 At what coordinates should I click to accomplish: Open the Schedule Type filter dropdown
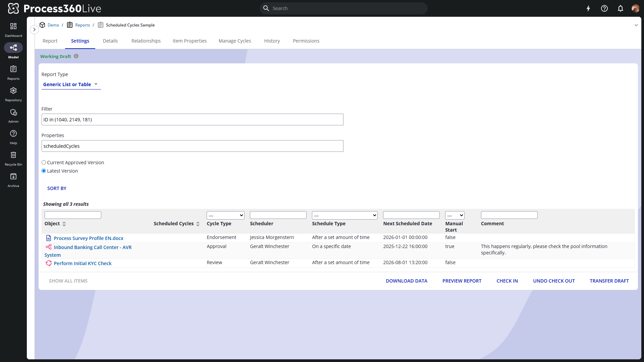click(344, 216)
